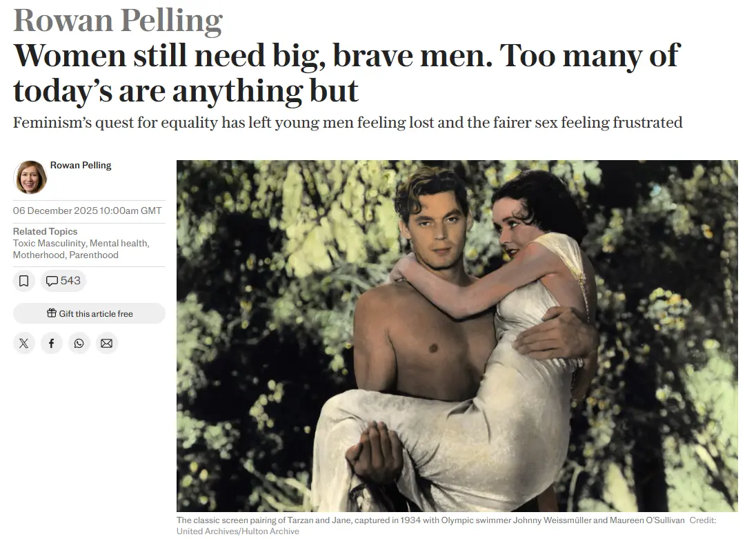
Task: Save article with the bookmark icon
Action: (23, 281)
